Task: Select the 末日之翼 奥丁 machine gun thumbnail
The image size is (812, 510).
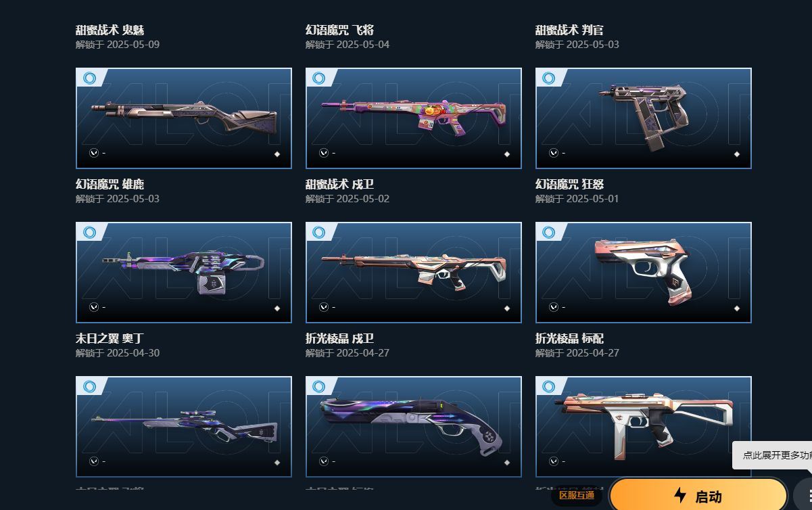Action: click(184, 273)
